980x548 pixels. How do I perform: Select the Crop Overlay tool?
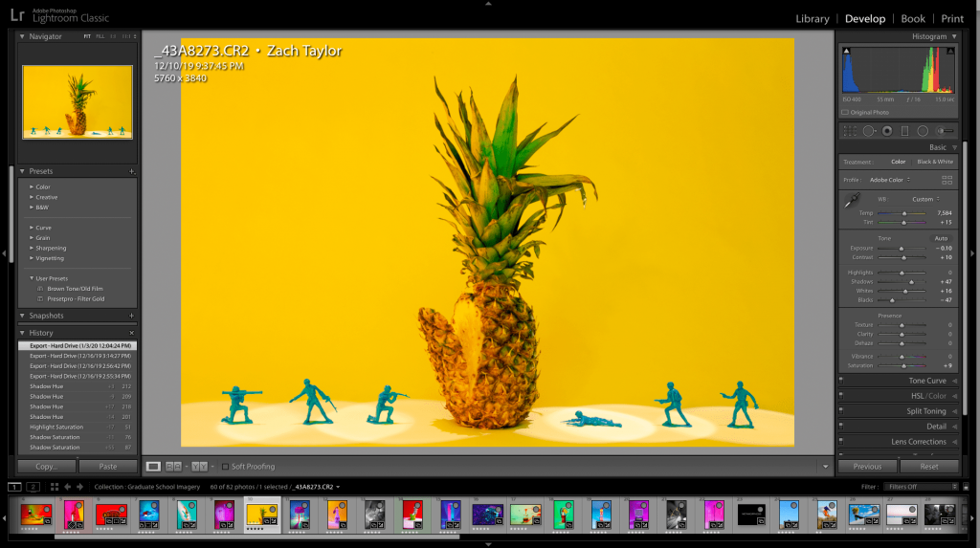coord(850,131)
